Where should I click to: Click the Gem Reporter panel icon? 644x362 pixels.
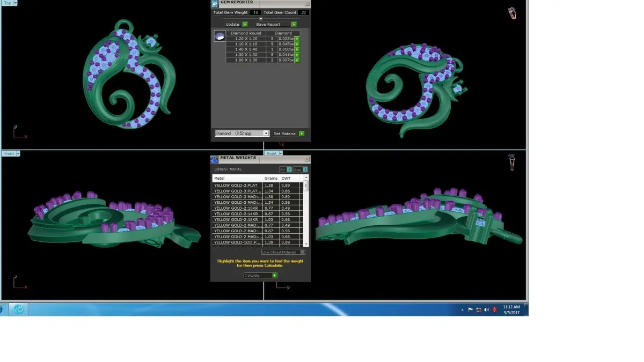coord(215,4)
